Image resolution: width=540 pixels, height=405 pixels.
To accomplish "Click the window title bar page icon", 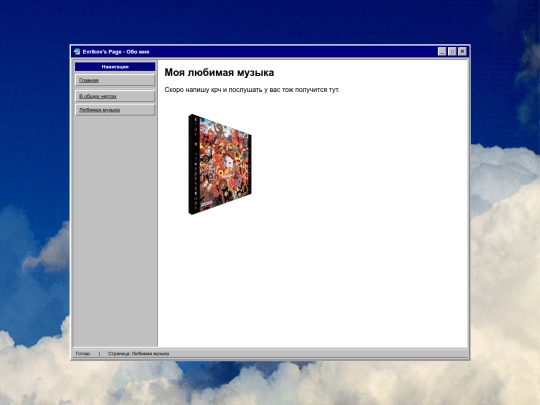I will (x=77, y=52).
